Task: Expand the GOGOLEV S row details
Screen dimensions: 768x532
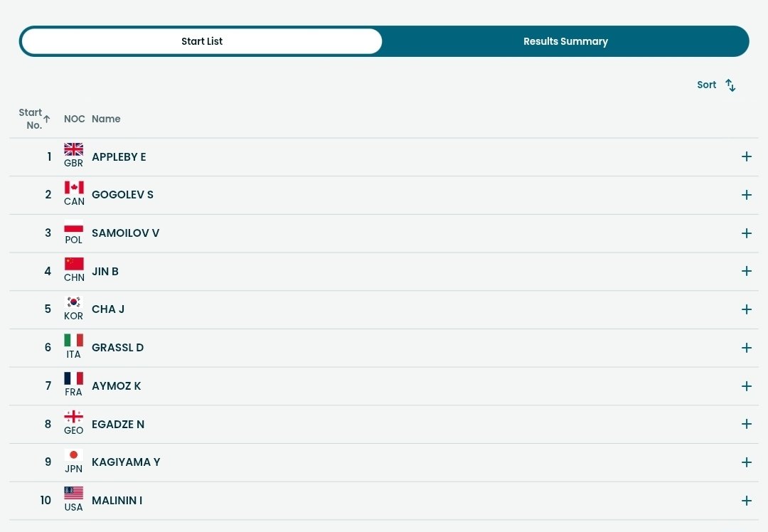Action: point(747,195)
